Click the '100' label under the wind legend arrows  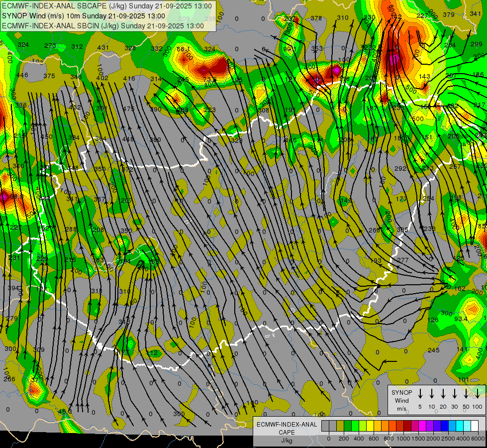[x=478, y=407]
